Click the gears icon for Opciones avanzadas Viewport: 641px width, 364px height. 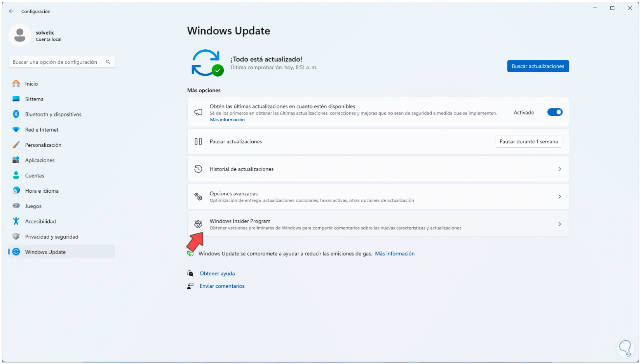198,197
